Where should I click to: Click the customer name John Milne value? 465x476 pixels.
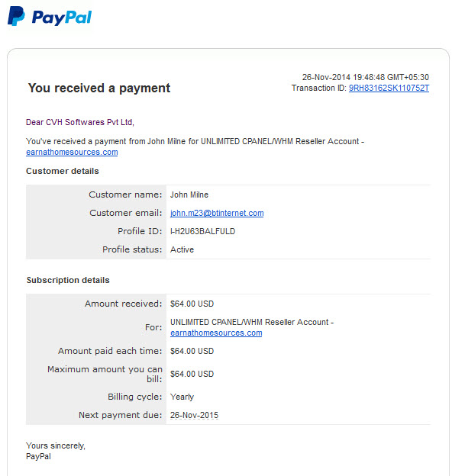[x=189, y=195]
